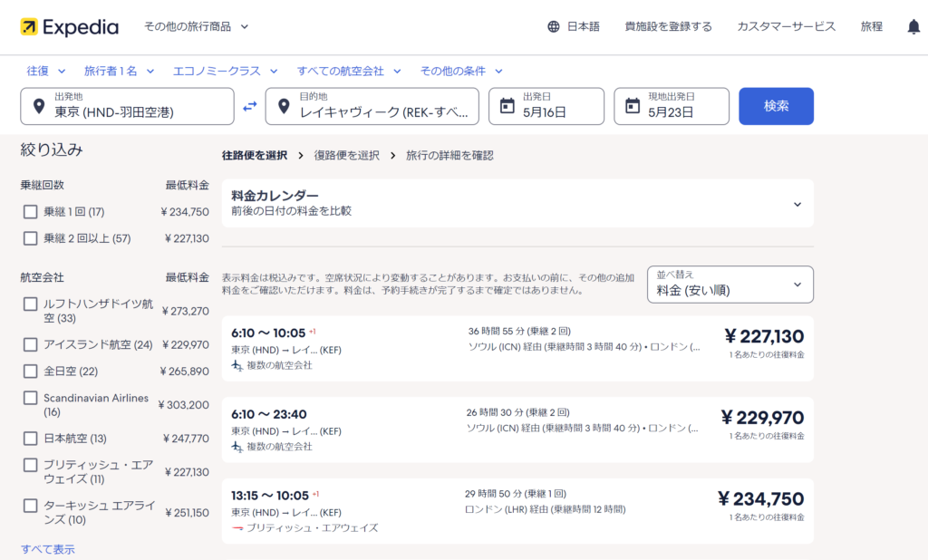Click the Expedia logo

click(69, 26)
